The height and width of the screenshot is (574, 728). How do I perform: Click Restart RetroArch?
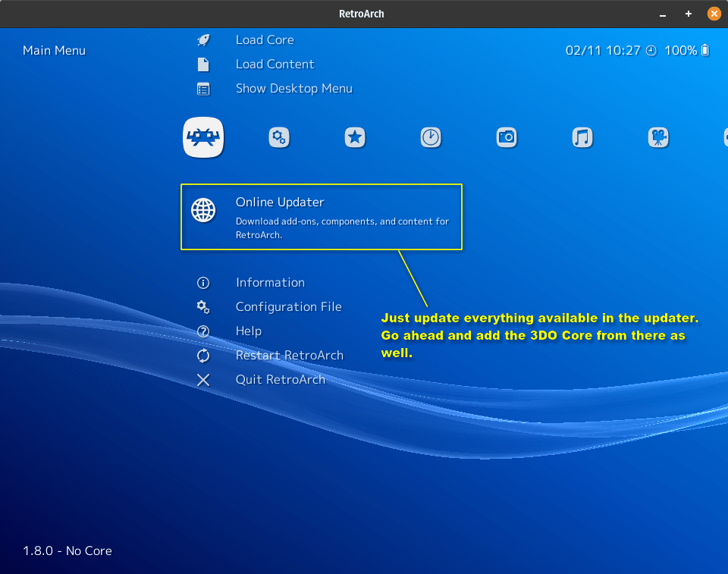(x=289, y=356)
